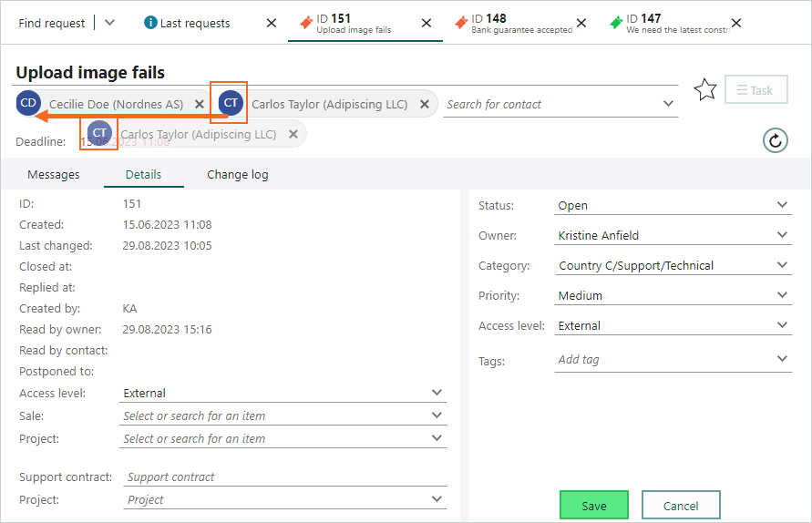Expand the Priority dropdown set to Medium
The height and width of the screenshot is (523, 812).
(673, 295)
